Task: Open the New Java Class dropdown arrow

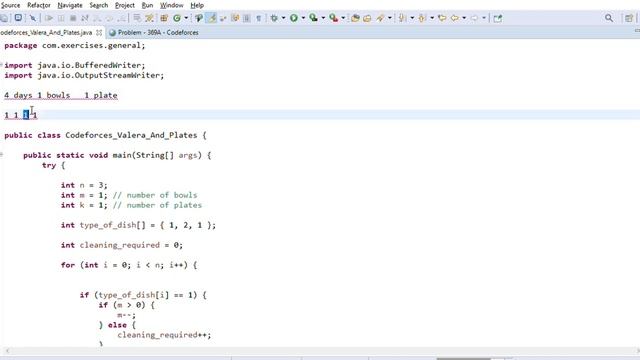Action: click(186, 18)
